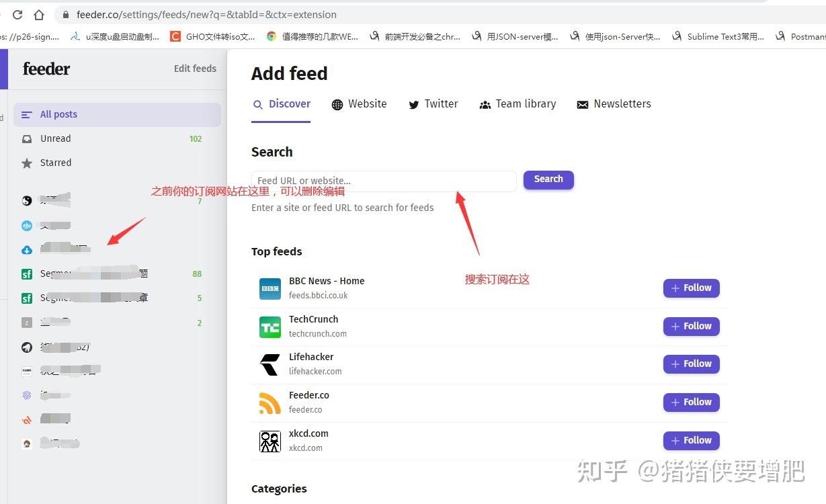The image size is (826, 504).
Task: Click the Starred star icon in sidebar
Action: coord(26,163)
